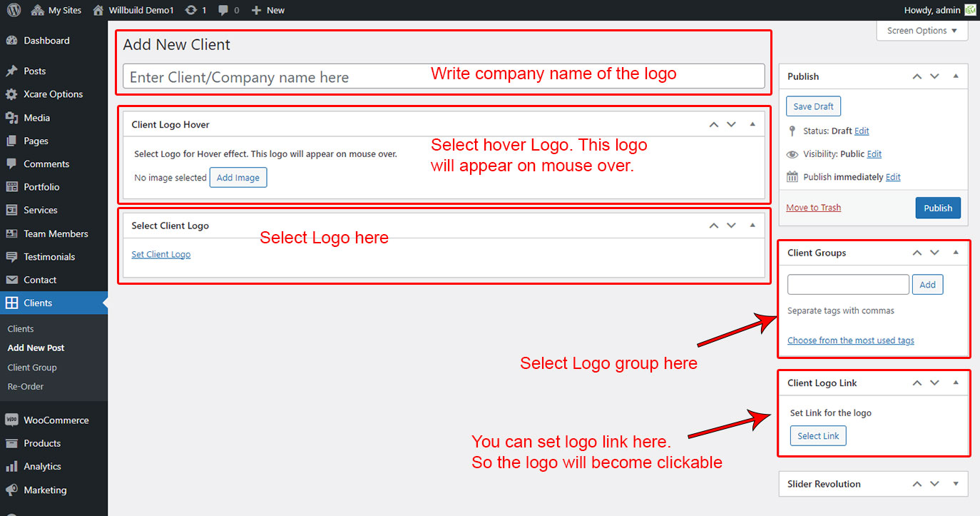Click the Set Client Logo link
Image resolution: width=980 pixels, height=516 pixels.
[x=161, y=255]
